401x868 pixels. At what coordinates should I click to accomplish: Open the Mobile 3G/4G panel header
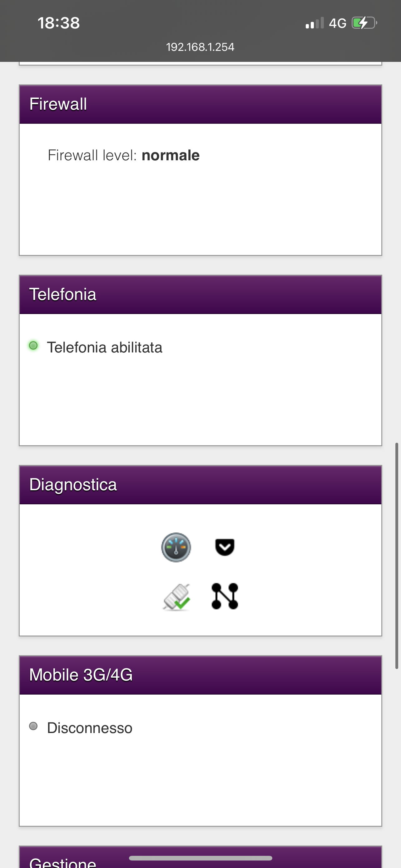tap(200, 675)
